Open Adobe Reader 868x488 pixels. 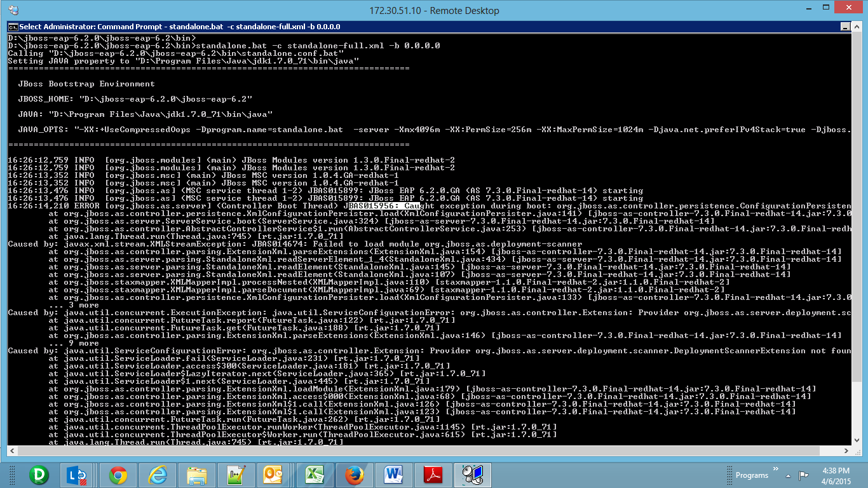click(433, 475)
